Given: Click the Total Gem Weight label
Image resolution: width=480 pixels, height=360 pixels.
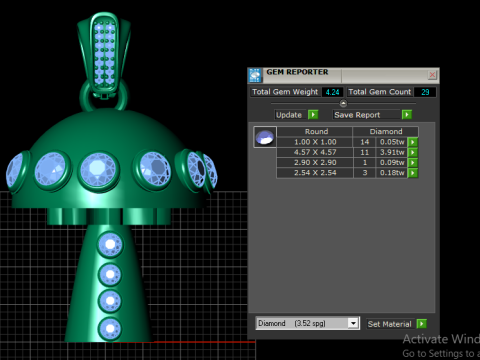Looking at the screenshot, I should [x=285, y=92].
